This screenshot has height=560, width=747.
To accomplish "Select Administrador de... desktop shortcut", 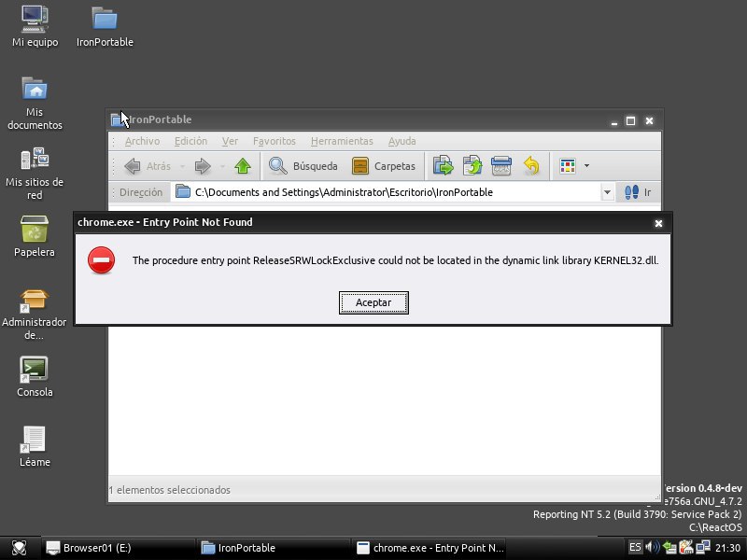I will pyautogui.click(x=34, y=315).
